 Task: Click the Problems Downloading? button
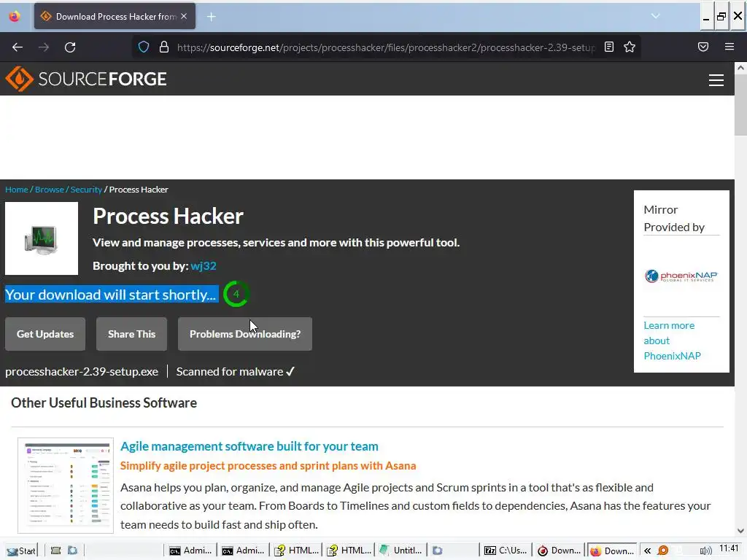coord(245,334)
